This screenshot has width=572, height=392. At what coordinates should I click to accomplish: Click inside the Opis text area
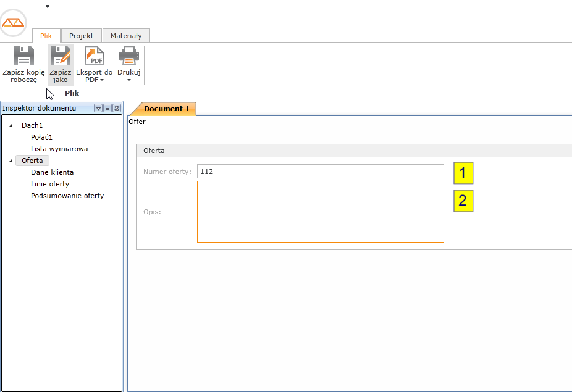[320, 211]
